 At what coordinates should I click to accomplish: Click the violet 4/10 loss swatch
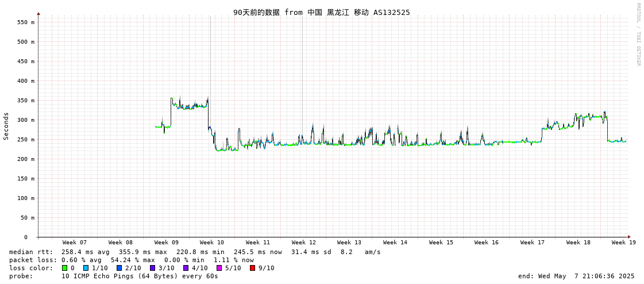tap(186, 268)
